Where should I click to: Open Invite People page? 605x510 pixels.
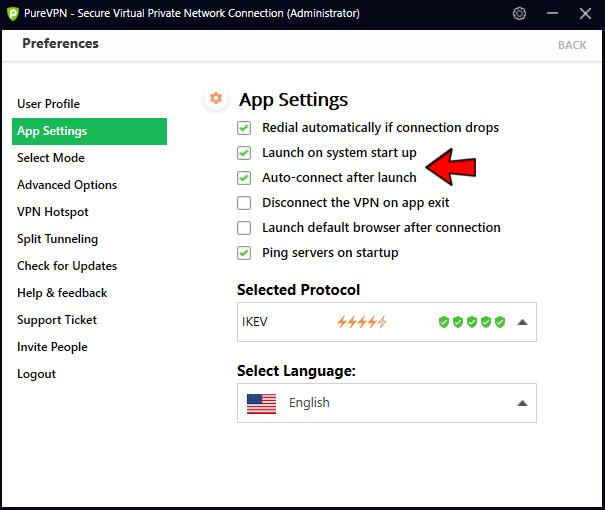[52, 347]
